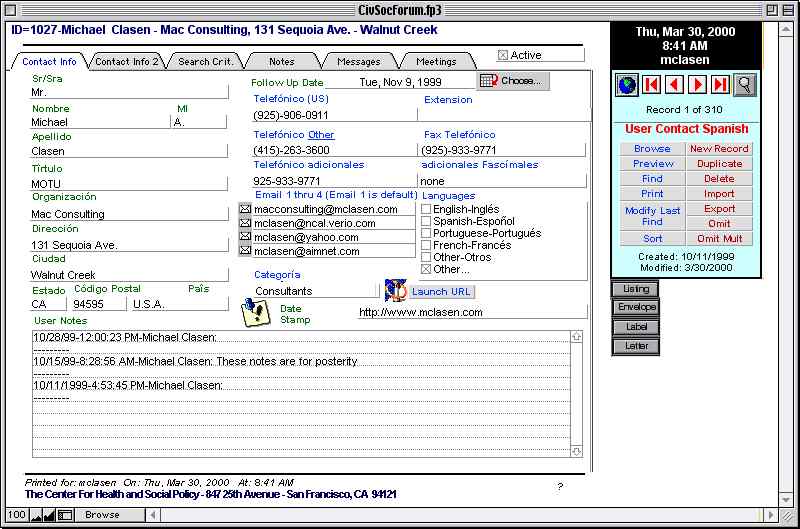Image resolution: width=800 pixels, height=529 pixels.
Task: Click the globe icon in navigation panel
Action: pos(627,85)
